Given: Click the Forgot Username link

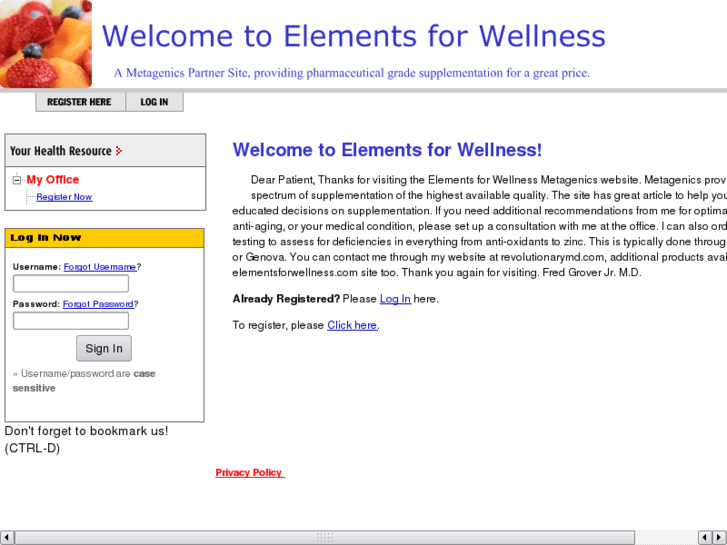Looking at the screenshot, I should (x=100, y=267).
